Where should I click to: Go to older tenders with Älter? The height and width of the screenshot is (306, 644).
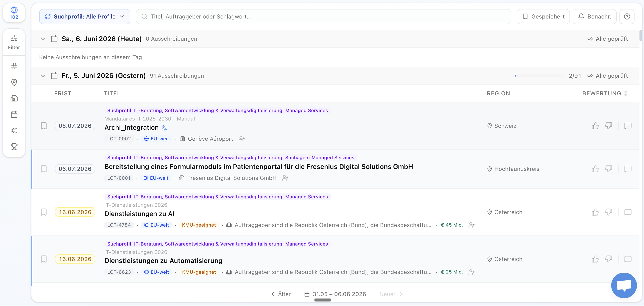click(x=281, y=294)
